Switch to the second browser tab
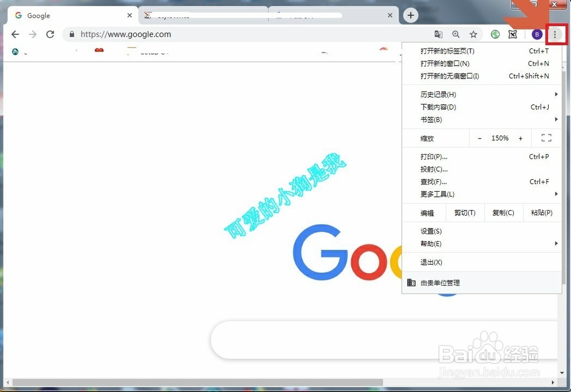The image size is (571, 392). coord(203,15)
